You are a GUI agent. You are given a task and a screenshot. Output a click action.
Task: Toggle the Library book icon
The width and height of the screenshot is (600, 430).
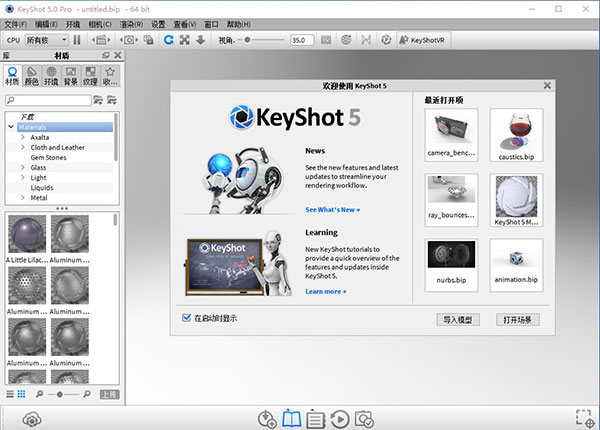point(291,419)
